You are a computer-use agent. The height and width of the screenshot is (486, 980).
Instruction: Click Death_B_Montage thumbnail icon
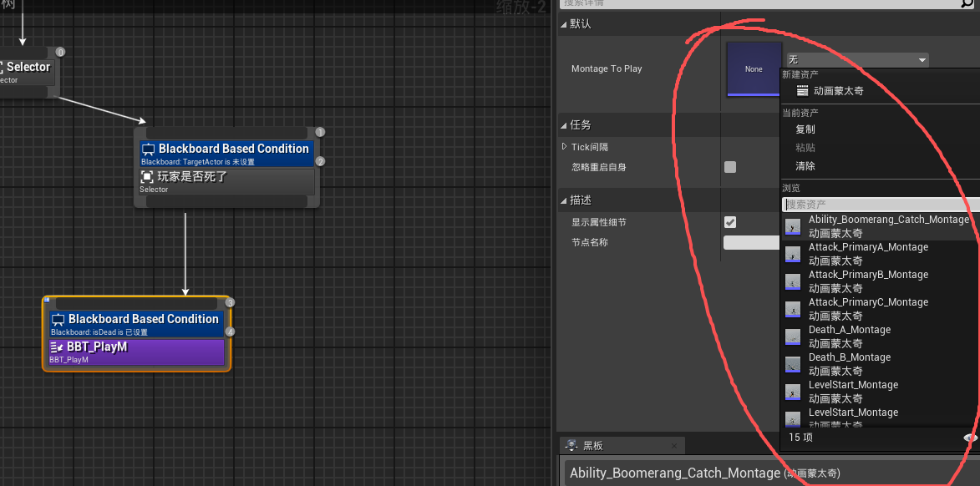[793, 364]
